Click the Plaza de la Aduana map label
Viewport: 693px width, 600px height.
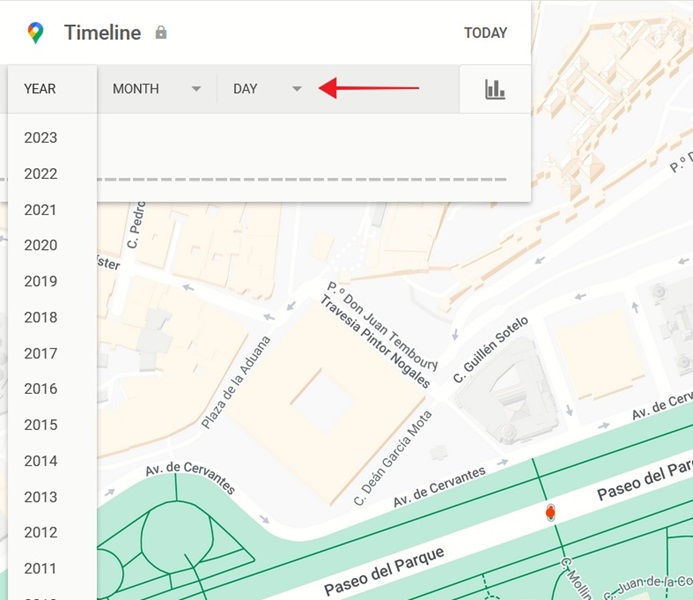point(236,382)
